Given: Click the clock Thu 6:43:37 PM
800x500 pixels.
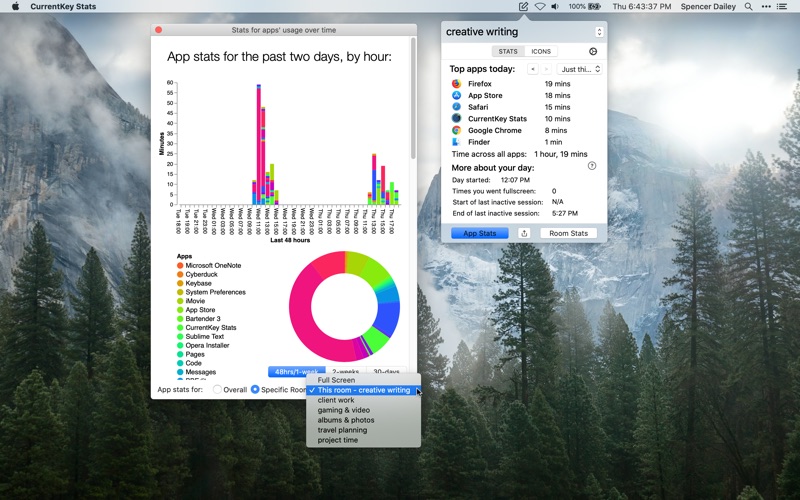Looking at the screenshot, I should click(x=642, y=7).
